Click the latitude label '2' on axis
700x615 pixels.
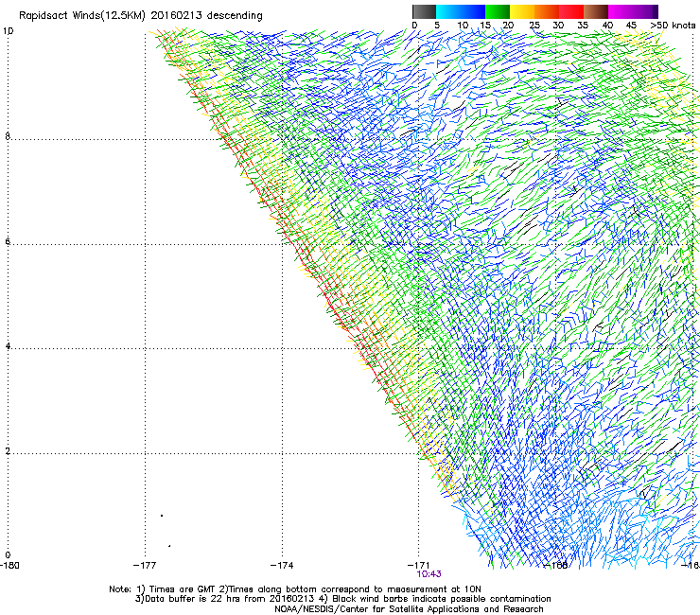[8, 451]
